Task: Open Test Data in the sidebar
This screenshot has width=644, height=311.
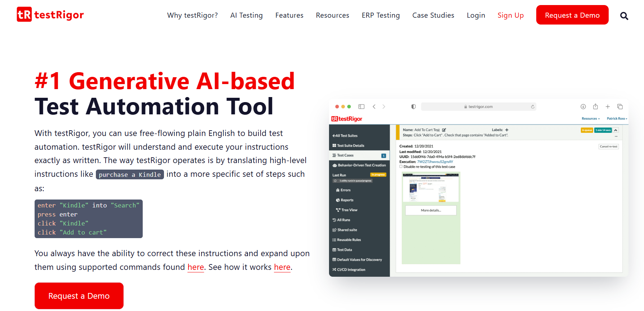Action: click(x=342, y=250)
